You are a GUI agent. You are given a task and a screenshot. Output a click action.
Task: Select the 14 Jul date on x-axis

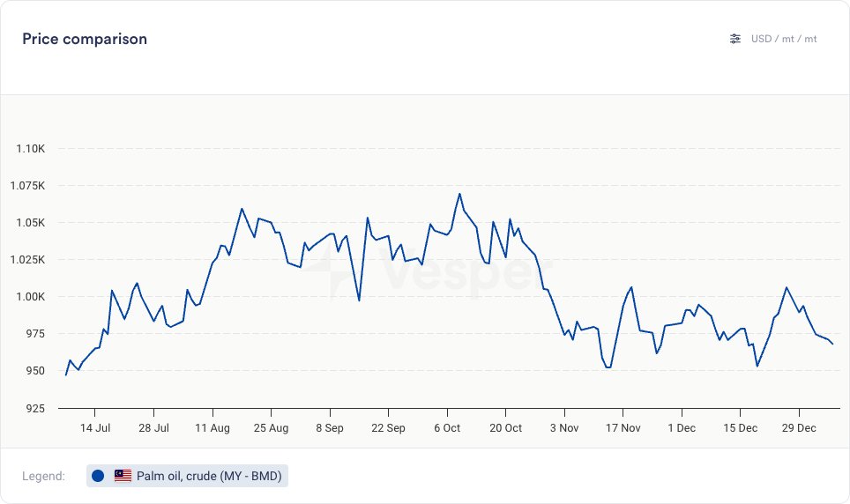click(95, 428)
